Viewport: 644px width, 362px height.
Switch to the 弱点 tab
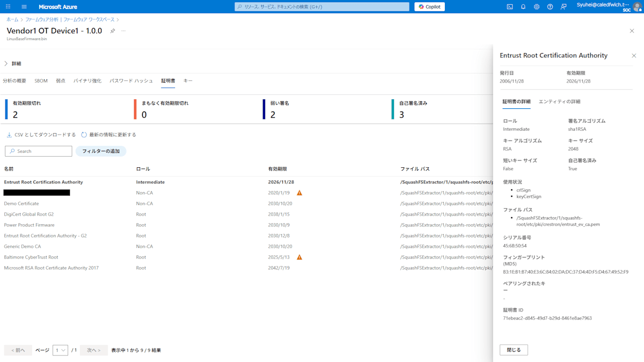61,81
